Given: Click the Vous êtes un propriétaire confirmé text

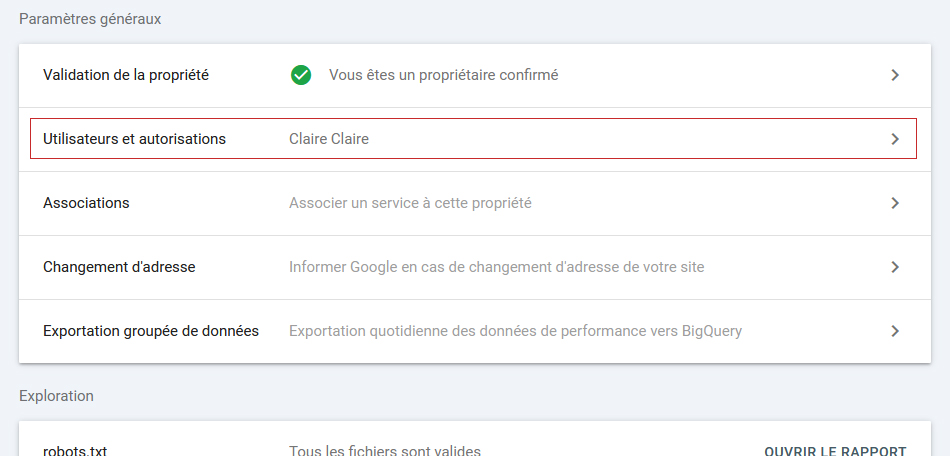Looking at the screenshot, I should pos(443,75).
